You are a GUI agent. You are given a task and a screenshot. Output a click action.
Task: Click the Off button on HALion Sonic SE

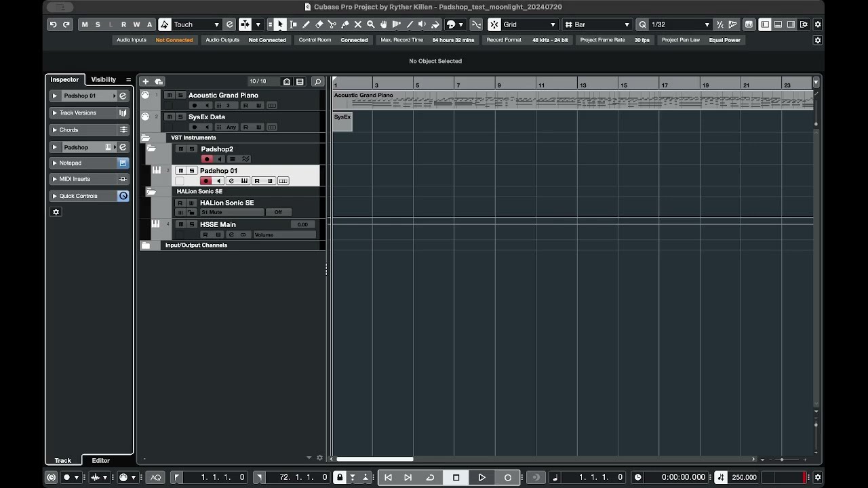(x=278, y=212)
